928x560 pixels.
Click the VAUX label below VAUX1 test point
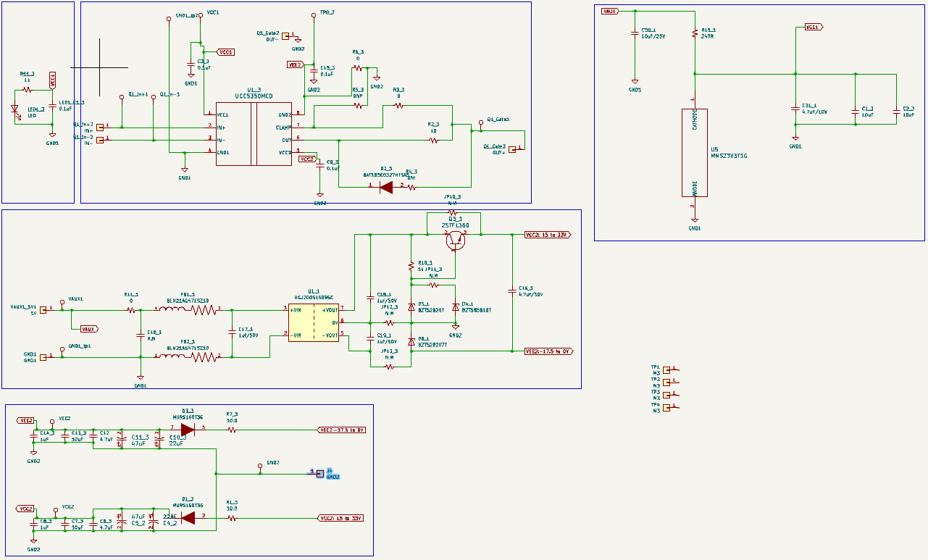tap(89, 329)
